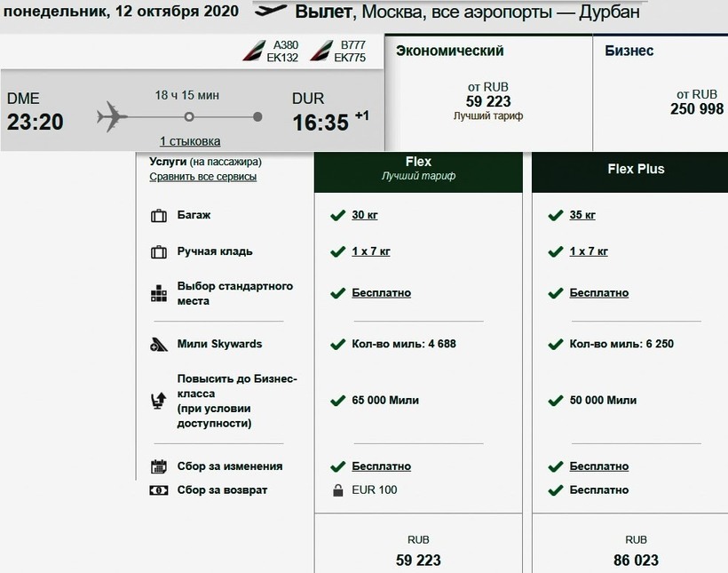Select the Экономический fare class tab
Screen dimensions: 728x573
click(487, 89)
